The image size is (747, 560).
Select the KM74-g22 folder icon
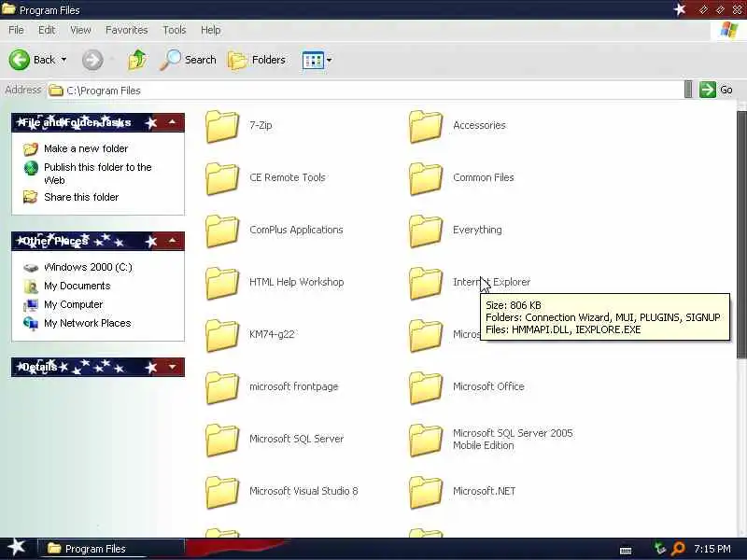[222, 336]
